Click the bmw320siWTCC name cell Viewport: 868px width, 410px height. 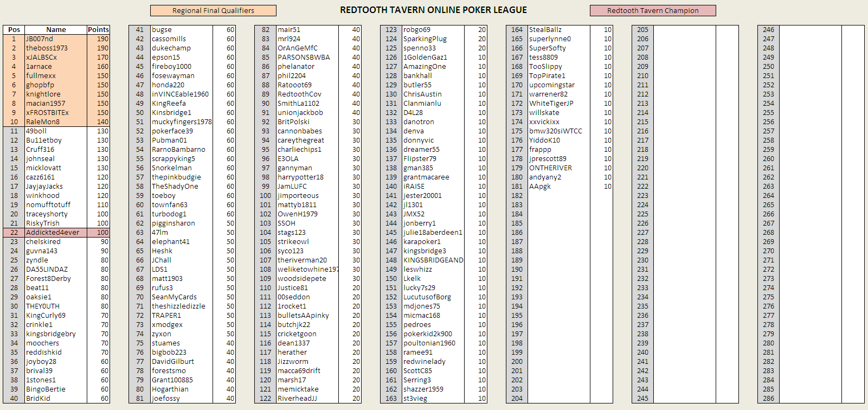click(x=559, y=131)
